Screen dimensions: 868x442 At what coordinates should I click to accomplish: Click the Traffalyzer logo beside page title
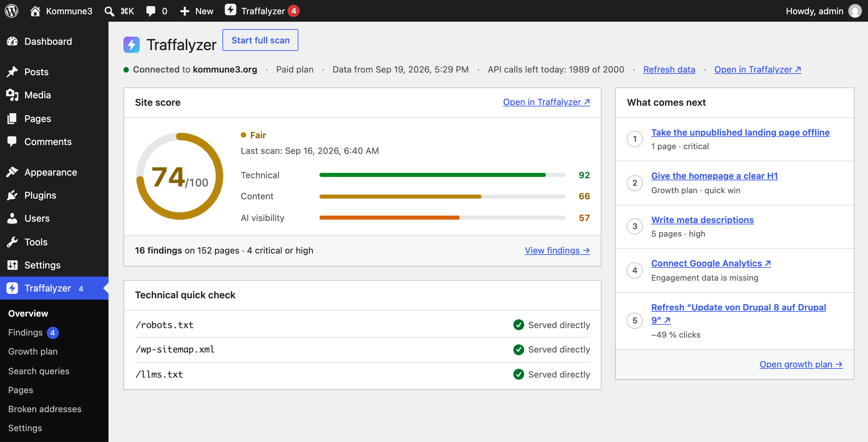(x=132, y=45)
